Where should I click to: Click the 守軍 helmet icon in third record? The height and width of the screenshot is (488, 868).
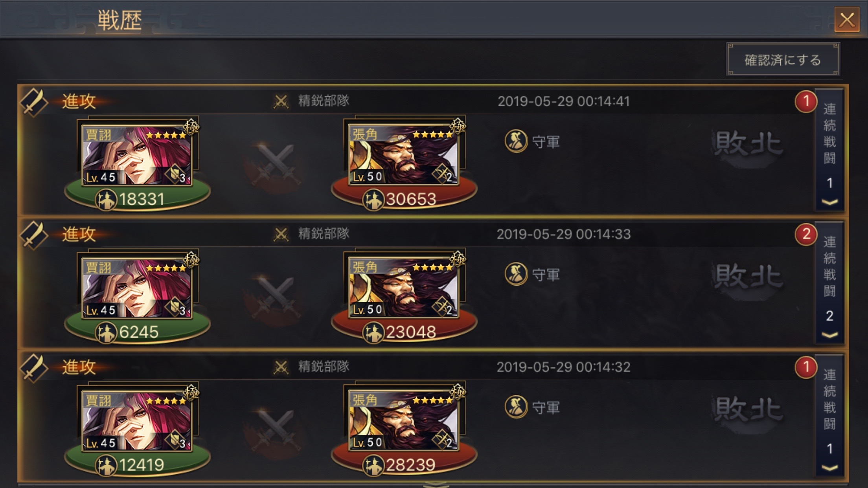click(x=516, y=407)
